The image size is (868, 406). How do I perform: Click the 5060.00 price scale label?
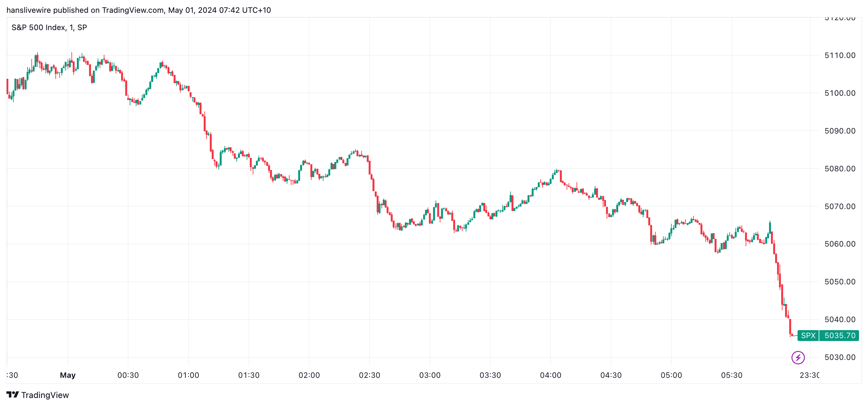tap(840, 244)
